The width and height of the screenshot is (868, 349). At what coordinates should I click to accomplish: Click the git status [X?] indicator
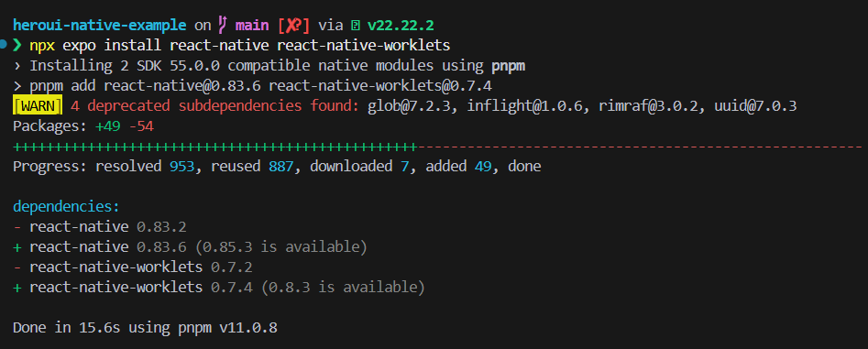294,25
